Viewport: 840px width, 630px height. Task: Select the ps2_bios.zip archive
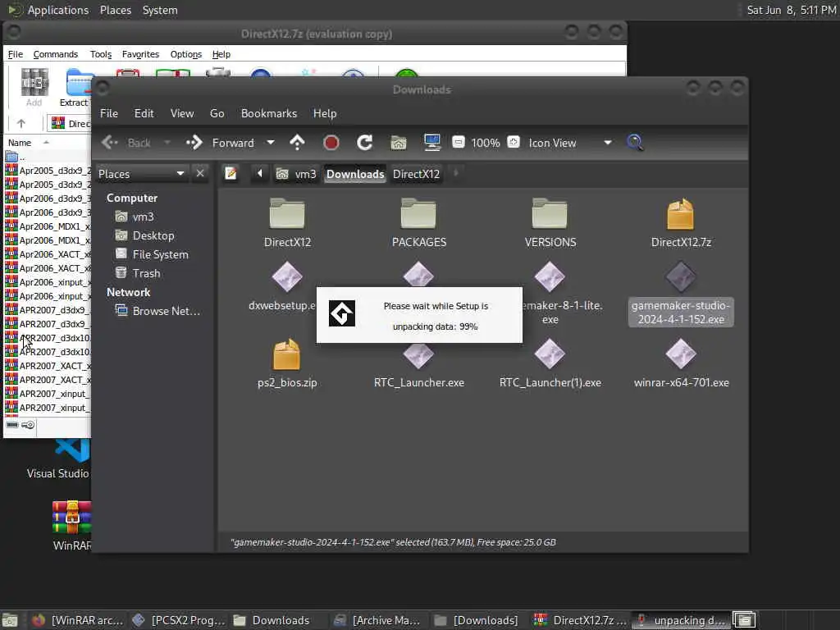click(x=287, y=354)
